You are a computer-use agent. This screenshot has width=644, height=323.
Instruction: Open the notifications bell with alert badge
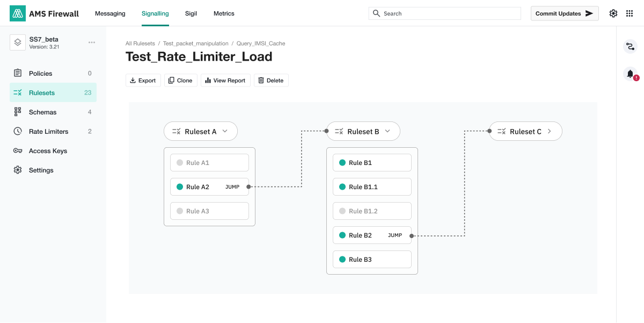click(x=631, y=74)
